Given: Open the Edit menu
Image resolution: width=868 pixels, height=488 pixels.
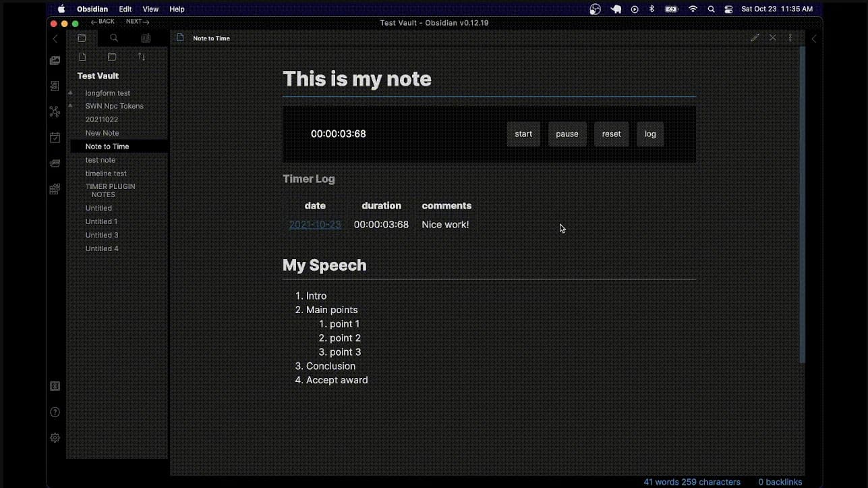Looking at the screenshot, I should pyautogui.click(x=125, y=9).
